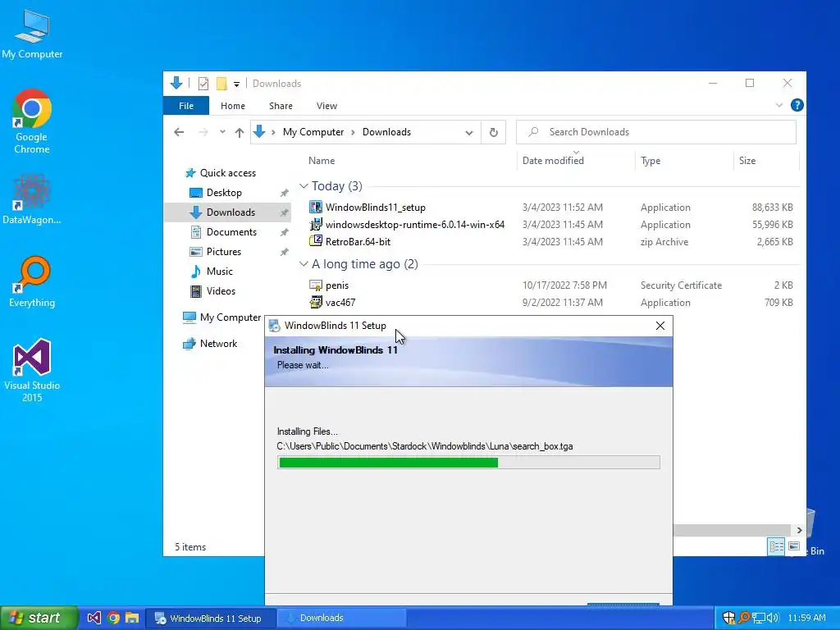Sort by the Date modified column
840x630 pixels.
(x=553, y=161)
